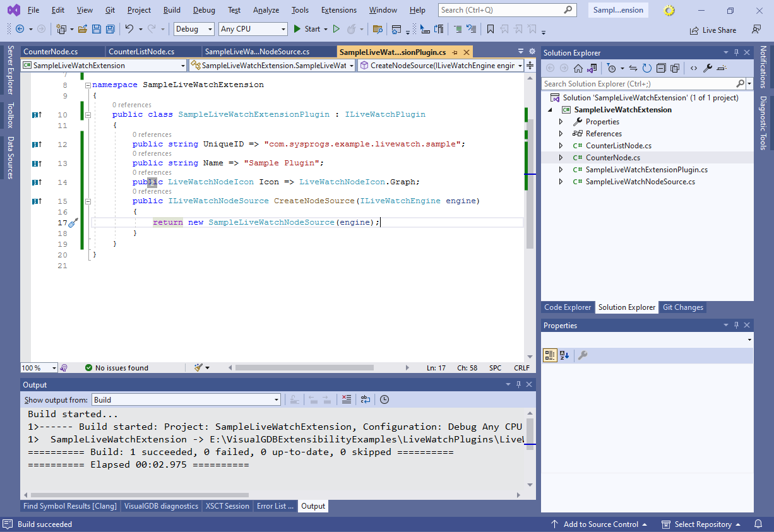
Task: Collapse the SampleLiveWatchExtension project node
Action: tap(550, 110)
